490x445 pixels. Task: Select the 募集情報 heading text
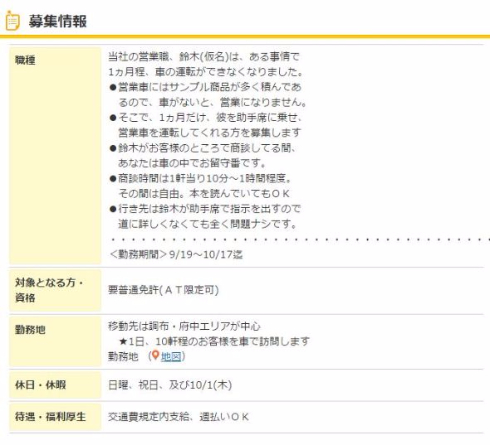[57, 21]
